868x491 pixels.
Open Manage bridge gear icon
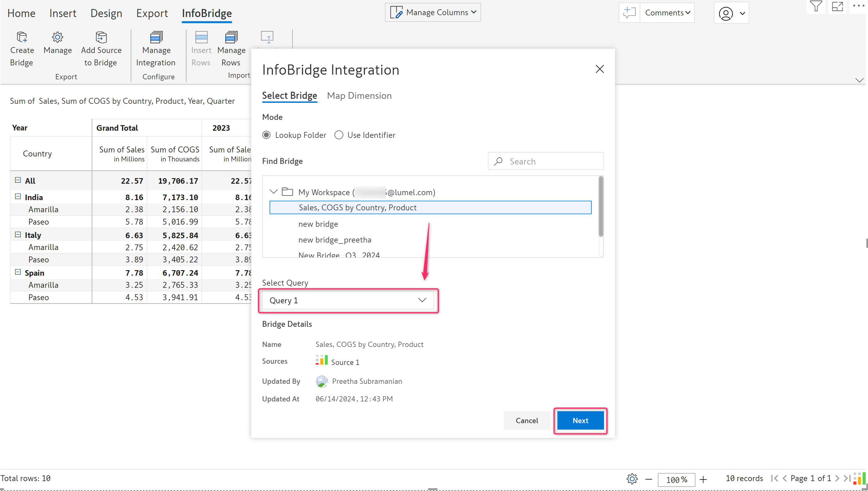click(x=57, y=37)
